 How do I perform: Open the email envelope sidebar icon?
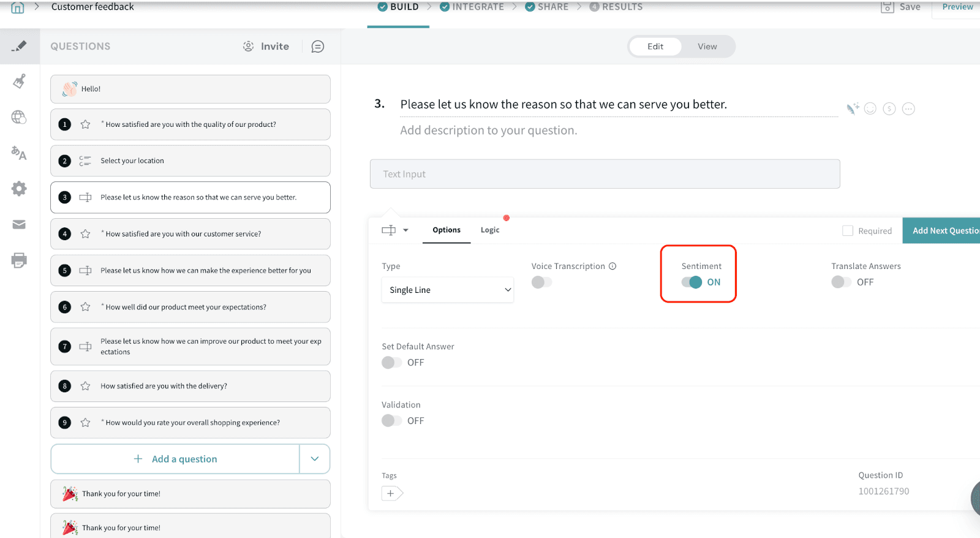(x=19, y=224)
